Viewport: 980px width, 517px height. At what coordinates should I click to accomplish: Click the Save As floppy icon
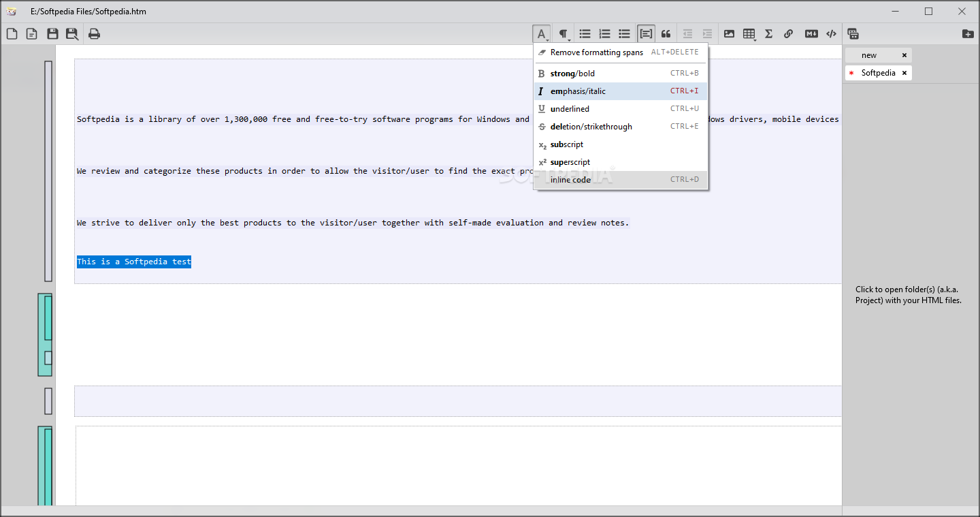(72, 33)
